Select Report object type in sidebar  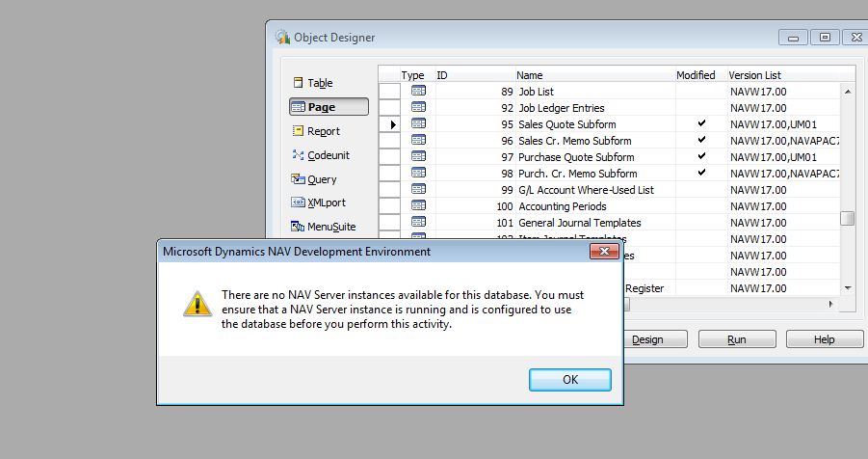[316, 131]
